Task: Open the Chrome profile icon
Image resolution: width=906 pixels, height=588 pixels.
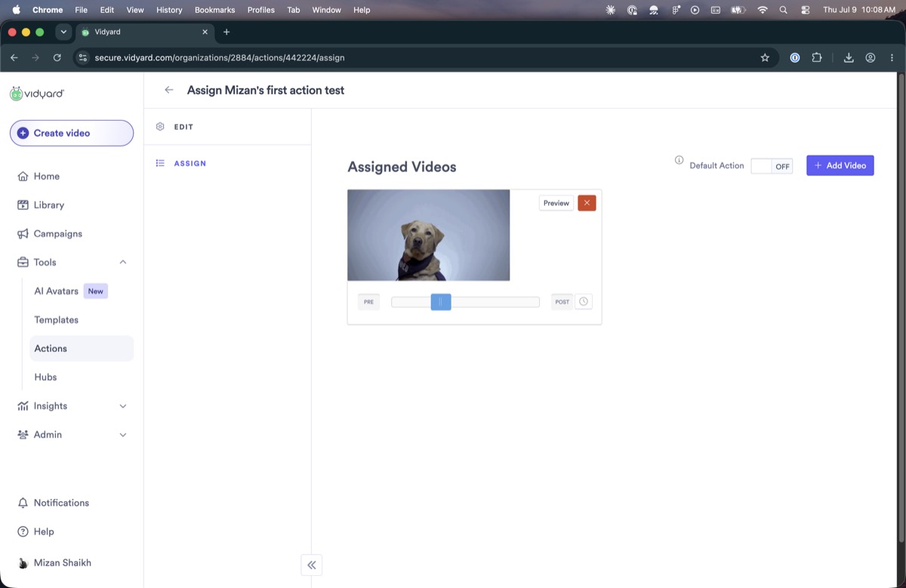Action: coord(871,57)
